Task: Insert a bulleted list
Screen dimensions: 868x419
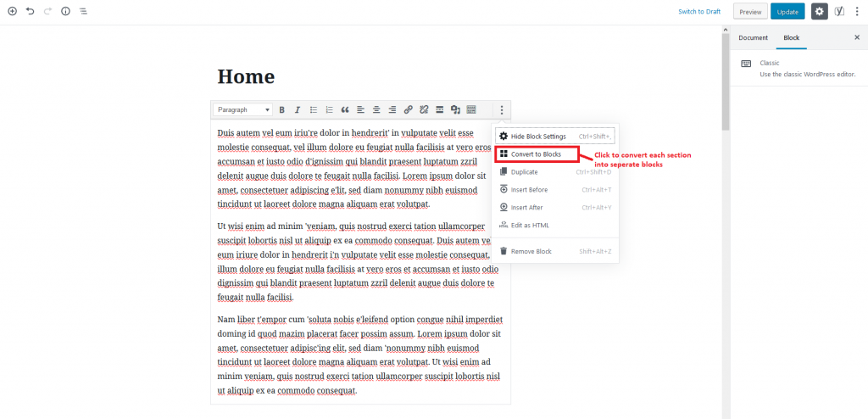Action: tap(313, 110)
